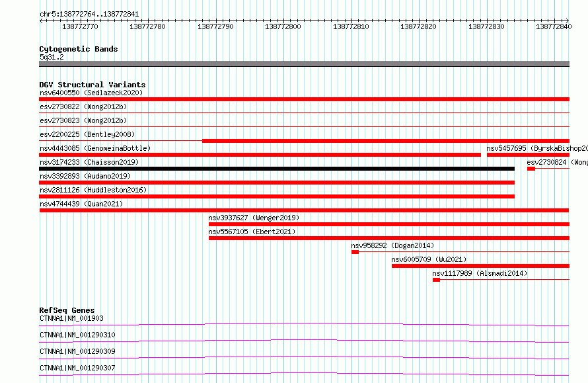Click the nsv4744439 (Quan2021) label

click(x=81, y=204)
